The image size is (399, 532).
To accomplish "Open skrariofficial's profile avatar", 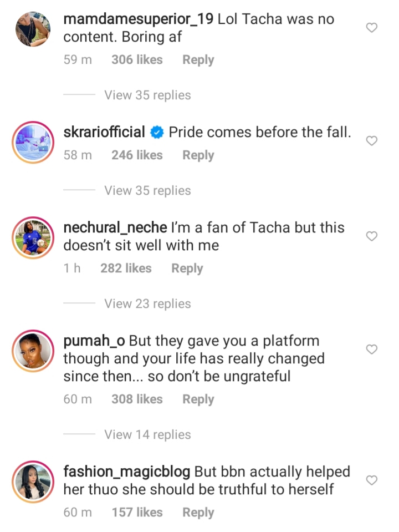I will [x=32, y=142].
